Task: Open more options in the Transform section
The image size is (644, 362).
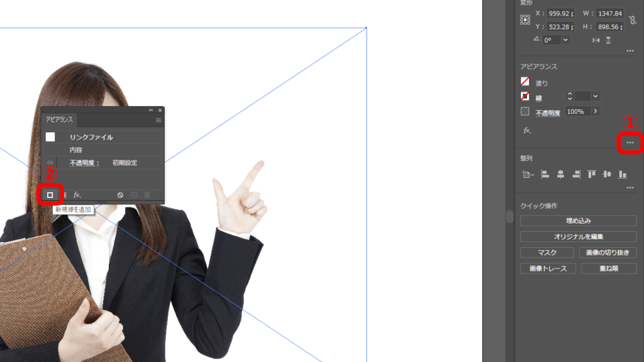Action: [x=630, y=51]
